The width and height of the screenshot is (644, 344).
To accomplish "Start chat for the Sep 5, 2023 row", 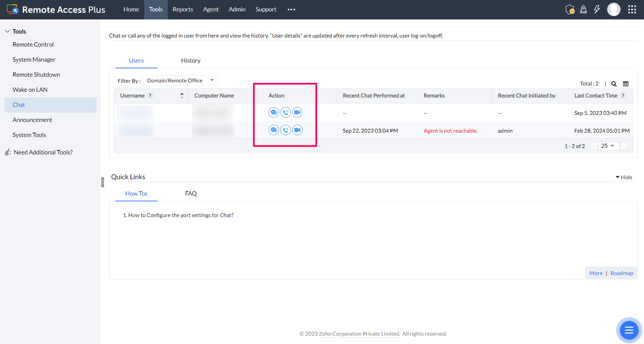I will point(274,113).
